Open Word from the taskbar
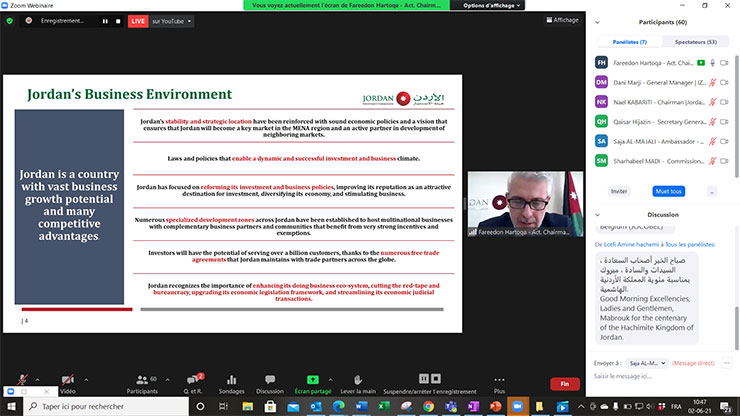Image resolution: width=740 pixels, height=416 pixels. click(361, 406)
